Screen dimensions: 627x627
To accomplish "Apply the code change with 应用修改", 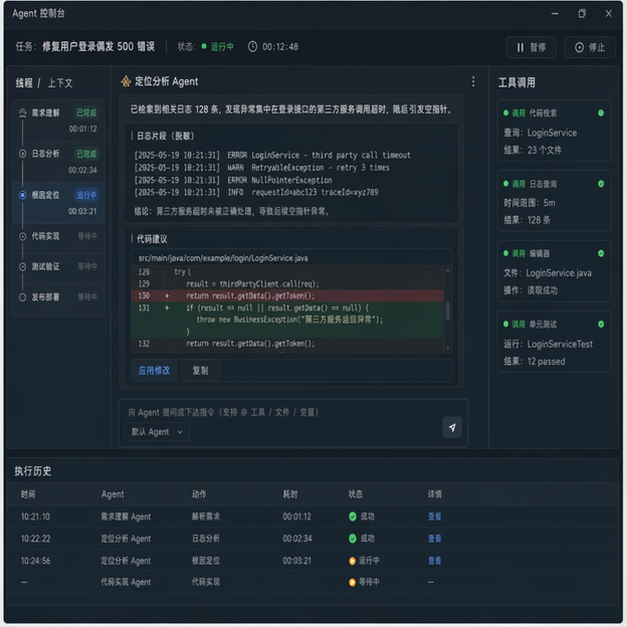I will point(154,371).
